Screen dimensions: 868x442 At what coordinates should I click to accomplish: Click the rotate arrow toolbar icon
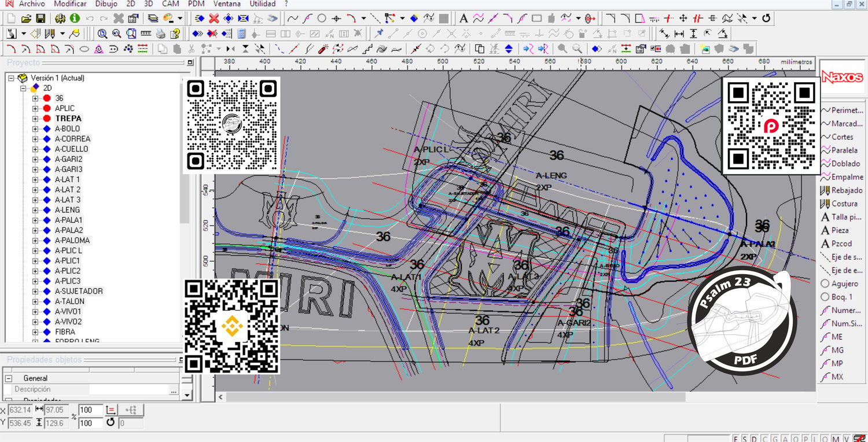pos(766,19)
